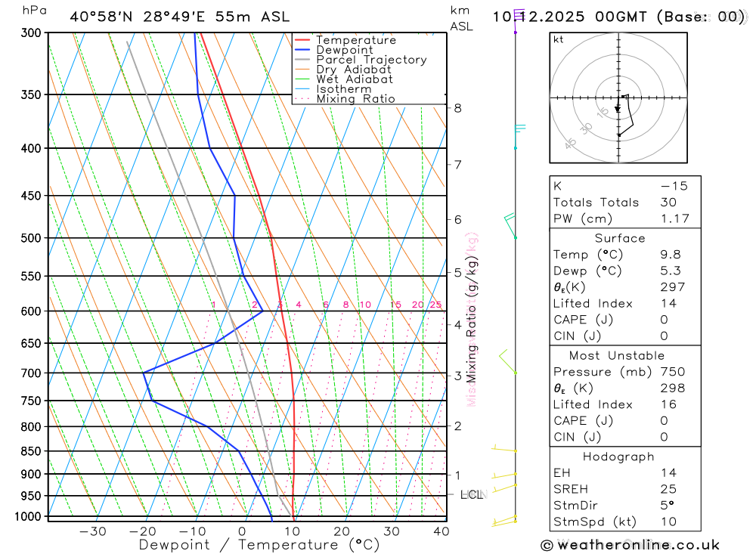Click the 'hPa' pressure axis unit label
756x554 pixels.
click(x=34, y=11)
